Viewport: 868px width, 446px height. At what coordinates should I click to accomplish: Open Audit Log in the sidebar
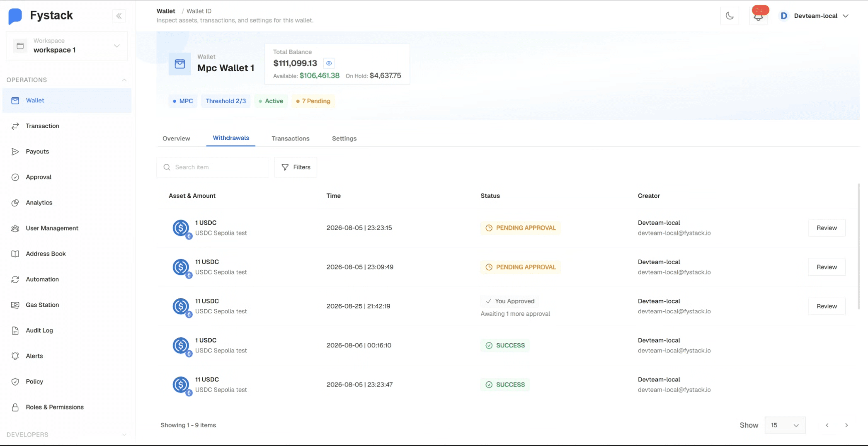(67, 330)
